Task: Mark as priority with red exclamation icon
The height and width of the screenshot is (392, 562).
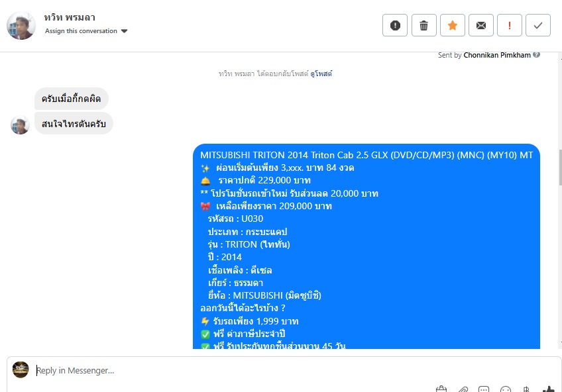Action: (x=510, y=25)
